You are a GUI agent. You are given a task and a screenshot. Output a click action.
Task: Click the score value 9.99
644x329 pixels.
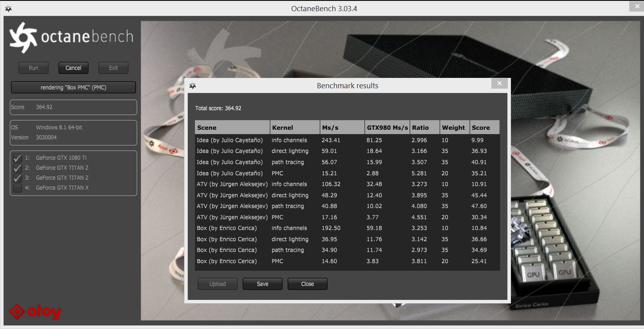pos(477,140)
